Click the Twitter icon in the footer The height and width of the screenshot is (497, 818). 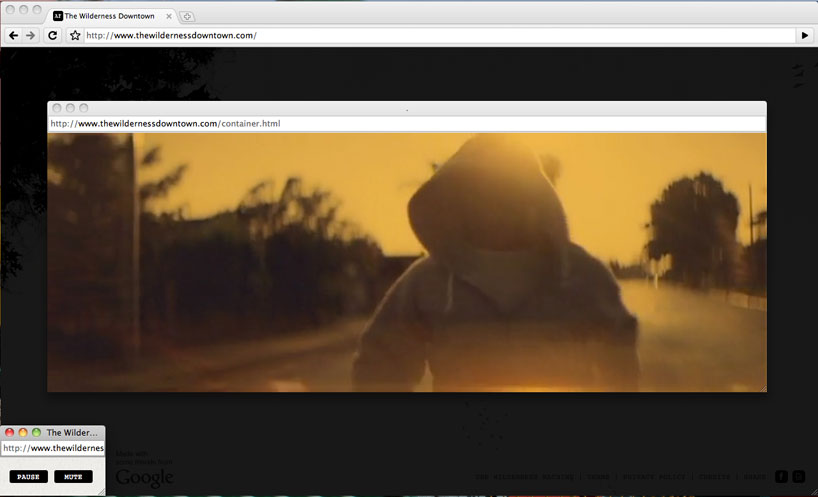[x=798, y=477]
